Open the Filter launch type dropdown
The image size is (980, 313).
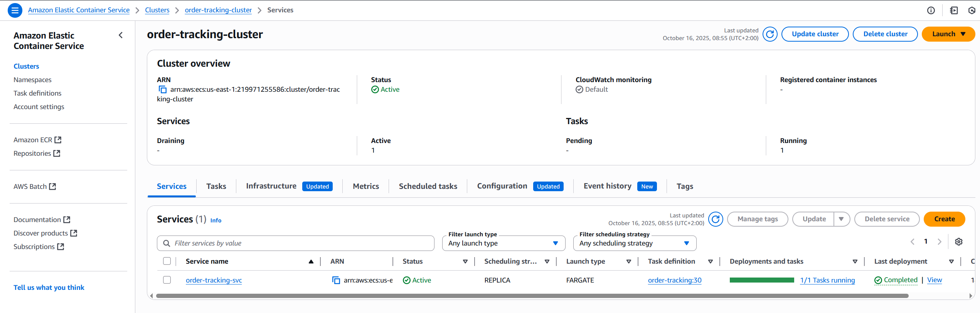coord(503,243)
